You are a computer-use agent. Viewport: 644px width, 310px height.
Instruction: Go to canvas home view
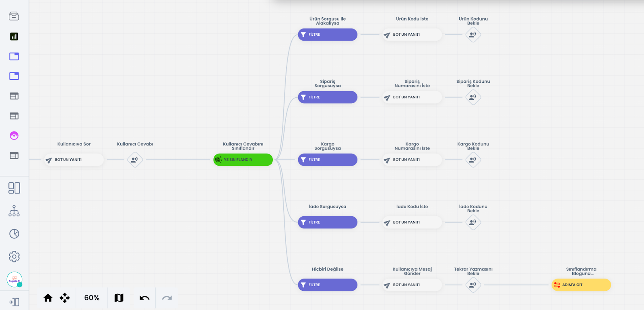point(48,298)
